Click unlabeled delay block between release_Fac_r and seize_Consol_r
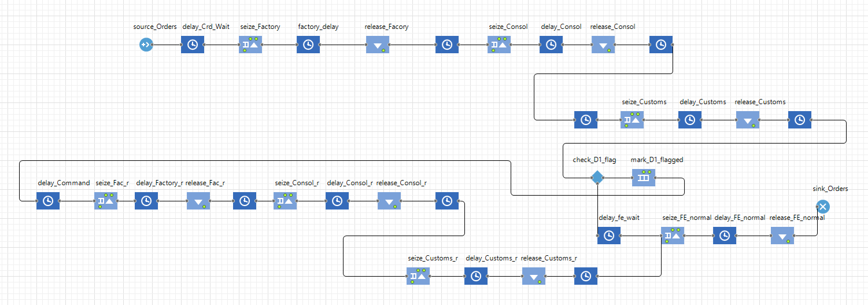This screenshot has width=868, height=305. (245, 201)
